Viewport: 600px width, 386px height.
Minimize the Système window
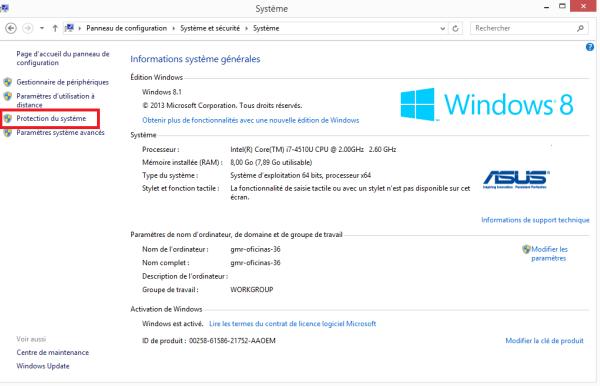[x=546, y=7]
